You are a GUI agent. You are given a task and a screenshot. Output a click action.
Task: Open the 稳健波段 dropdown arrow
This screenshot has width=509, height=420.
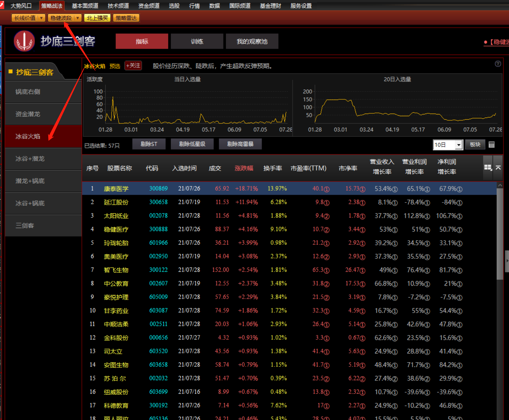tap(77, 18)
